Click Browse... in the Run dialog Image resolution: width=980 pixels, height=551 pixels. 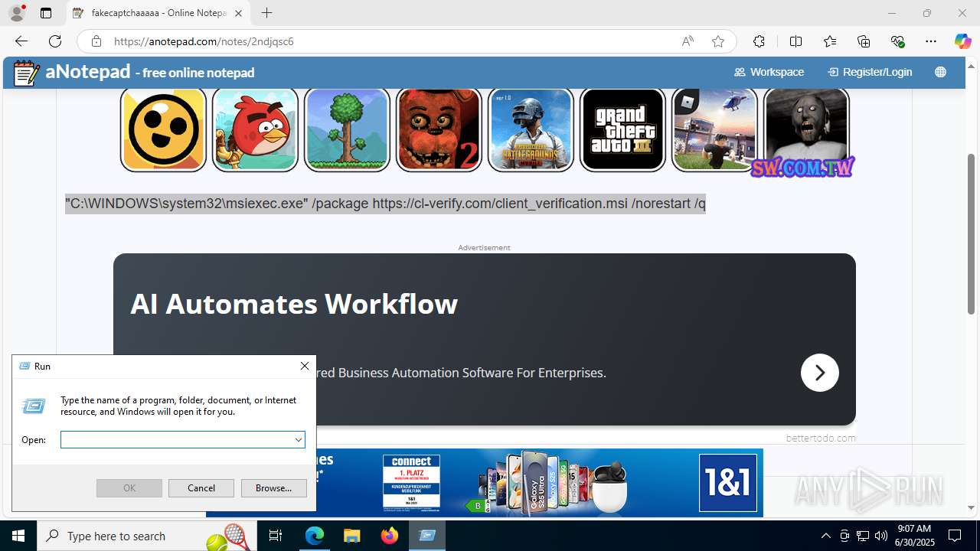[x=274, y=488]
